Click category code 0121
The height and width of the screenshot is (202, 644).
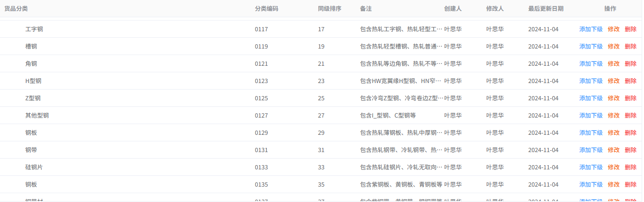click(x=261, y=63)
